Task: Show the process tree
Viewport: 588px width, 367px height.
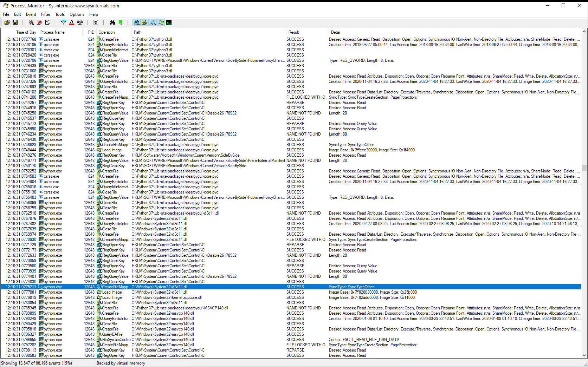Action: pyautogui.click(x=96, y=22)
